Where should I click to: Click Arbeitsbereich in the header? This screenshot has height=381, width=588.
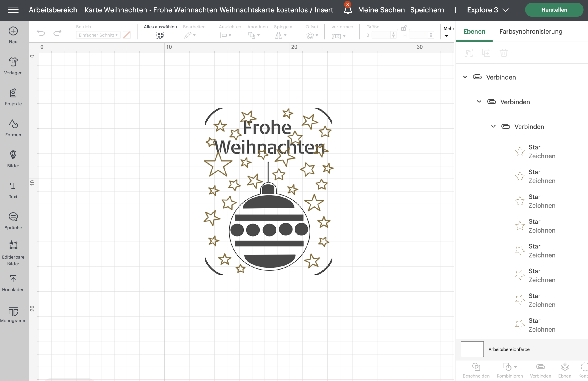[x=53, y=10]
